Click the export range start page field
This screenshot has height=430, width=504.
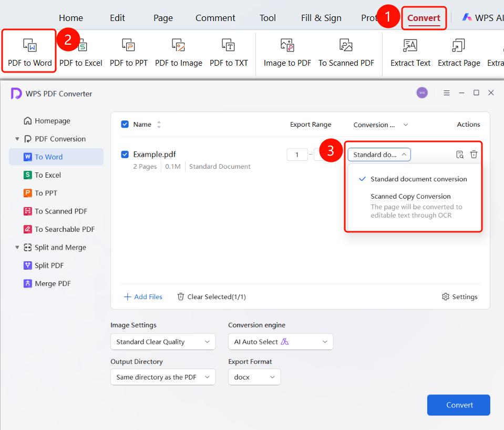point(297,155)
